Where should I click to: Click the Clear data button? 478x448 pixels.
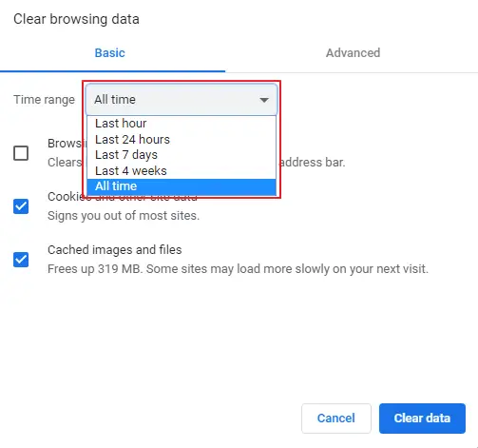click(x=422, y=419)
